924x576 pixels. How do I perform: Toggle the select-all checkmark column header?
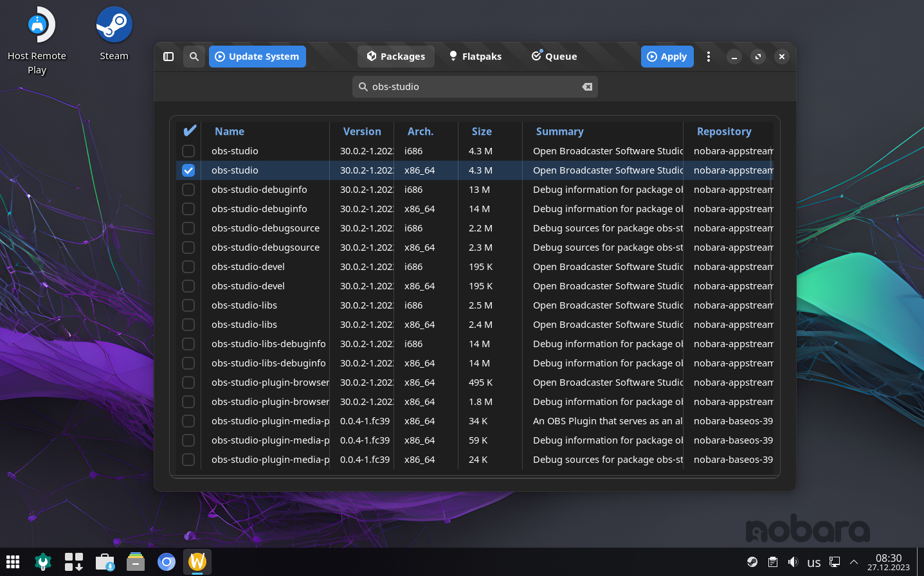click(190, 131)
